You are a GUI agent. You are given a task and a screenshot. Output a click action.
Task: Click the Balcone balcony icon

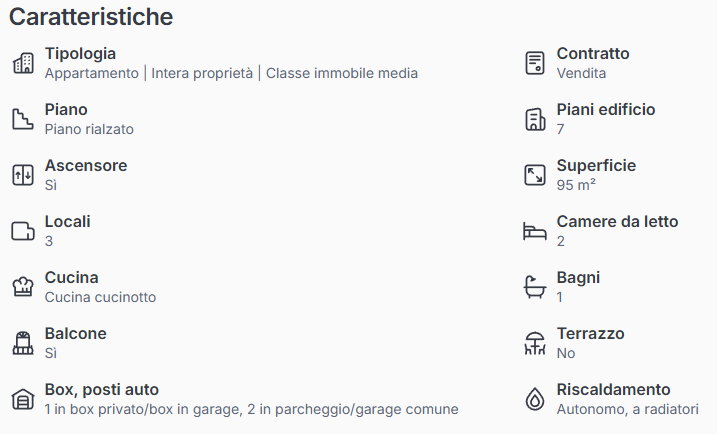click(22, 344)
